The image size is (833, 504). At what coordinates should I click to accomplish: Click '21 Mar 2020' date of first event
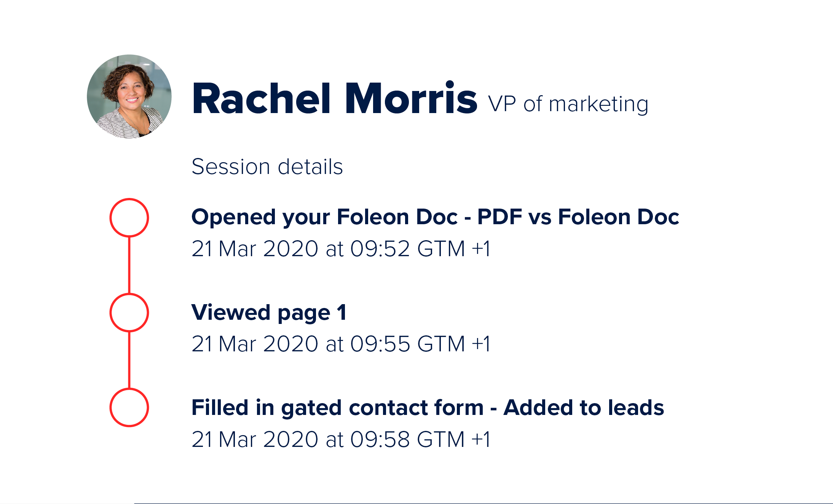click(x=255, y=249)
